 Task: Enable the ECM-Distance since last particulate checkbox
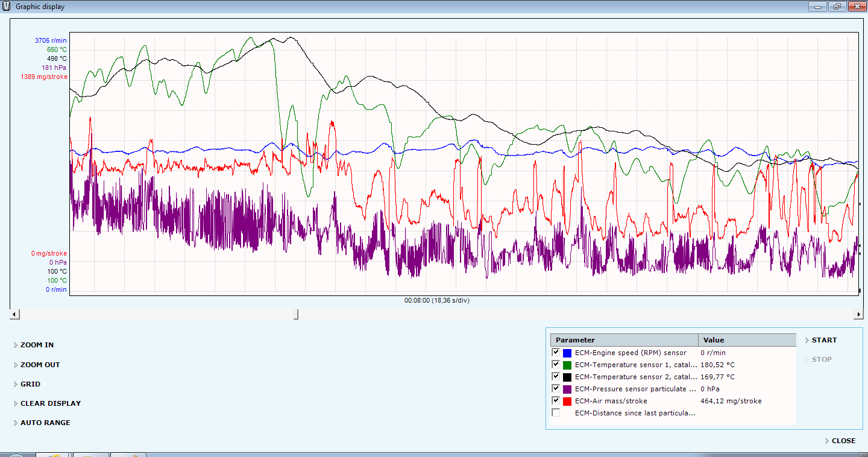[556, 413]
